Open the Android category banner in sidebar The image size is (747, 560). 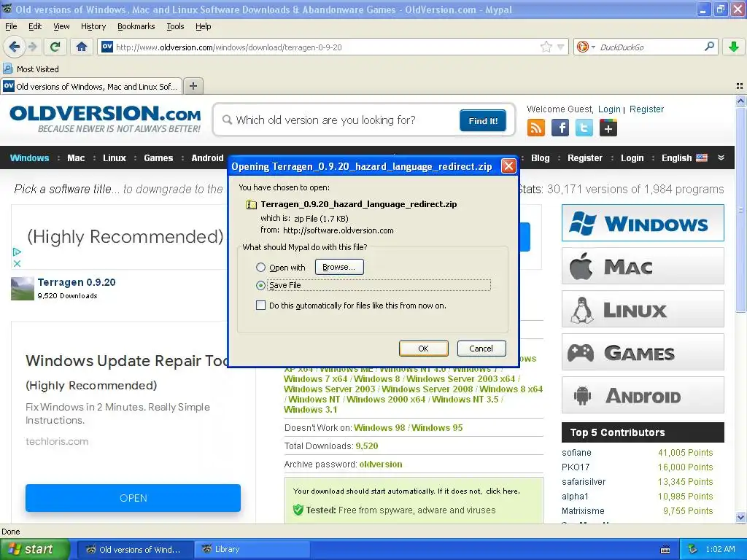(x=643, y=395)
